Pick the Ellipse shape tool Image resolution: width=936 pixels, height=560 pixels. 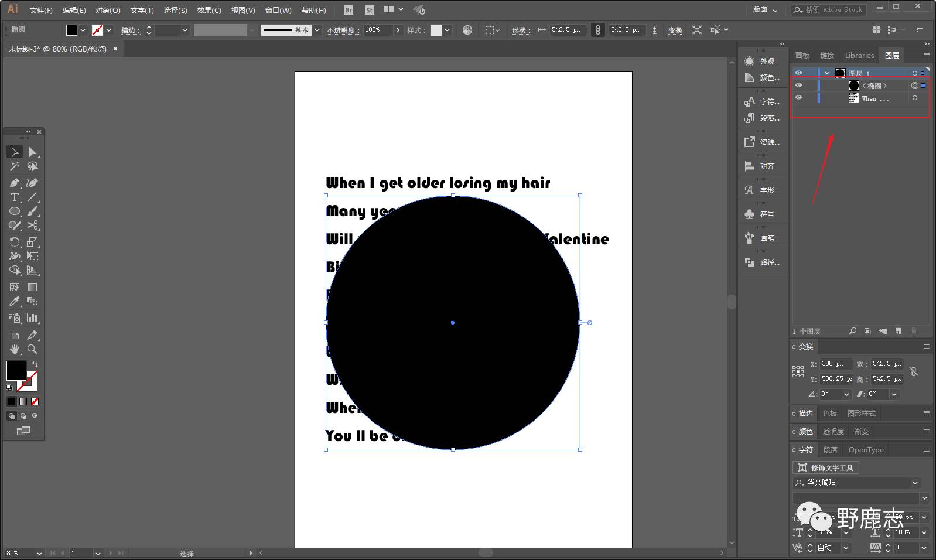tap(15, 211)
